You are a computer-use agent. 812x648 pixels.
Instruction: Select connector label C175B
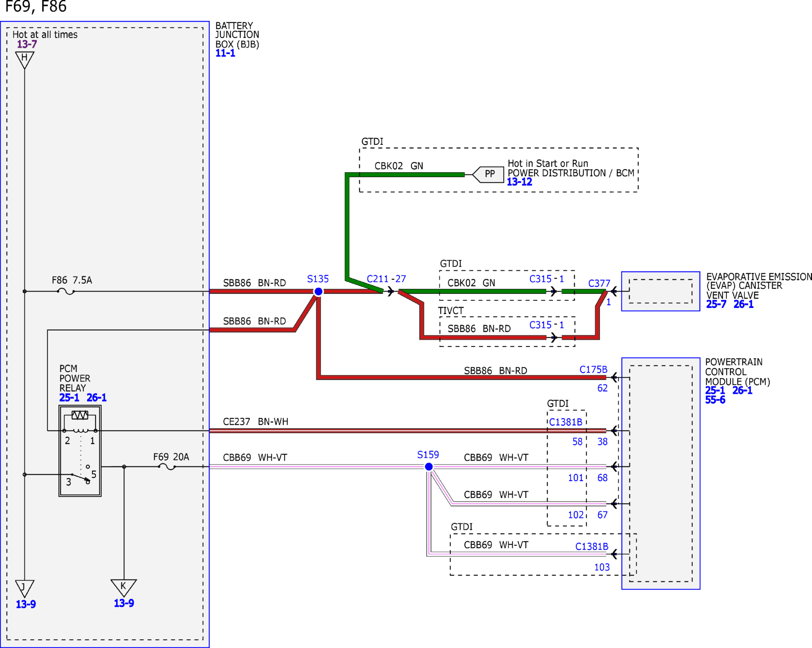pyautogui.click(x=594, y=370)
